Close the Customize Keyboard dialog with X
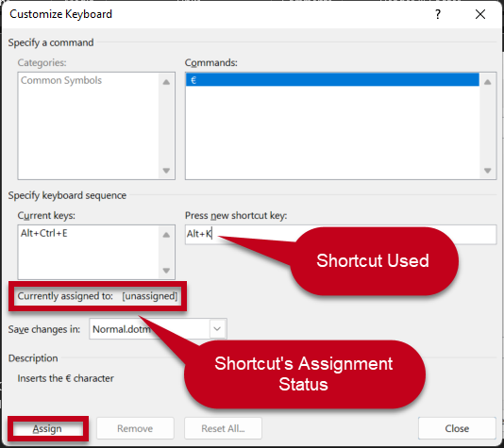The width and height of the screenshot is (504, 448). tap(480, 14)
